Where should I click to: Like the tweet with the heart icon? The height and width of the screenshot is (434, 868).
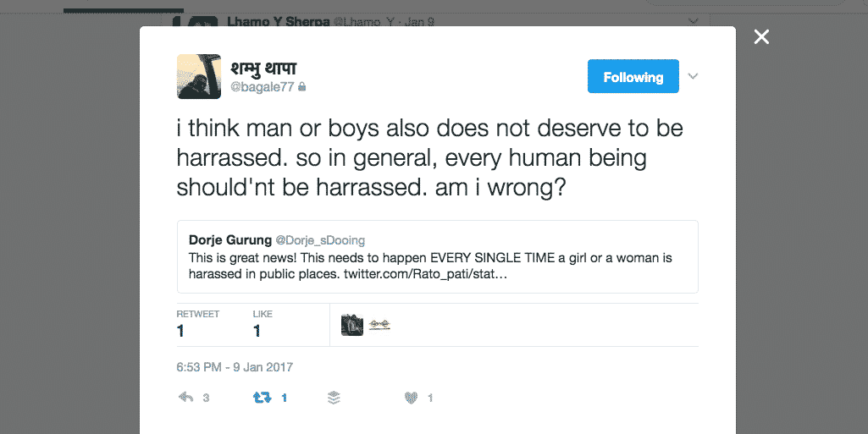412,398
